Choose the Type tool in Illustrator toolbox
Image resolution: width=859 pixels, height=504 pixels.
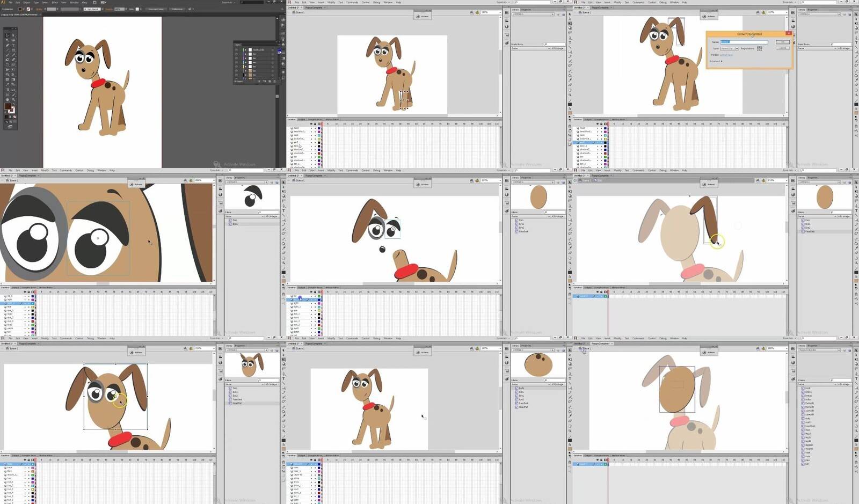[13, 45]
